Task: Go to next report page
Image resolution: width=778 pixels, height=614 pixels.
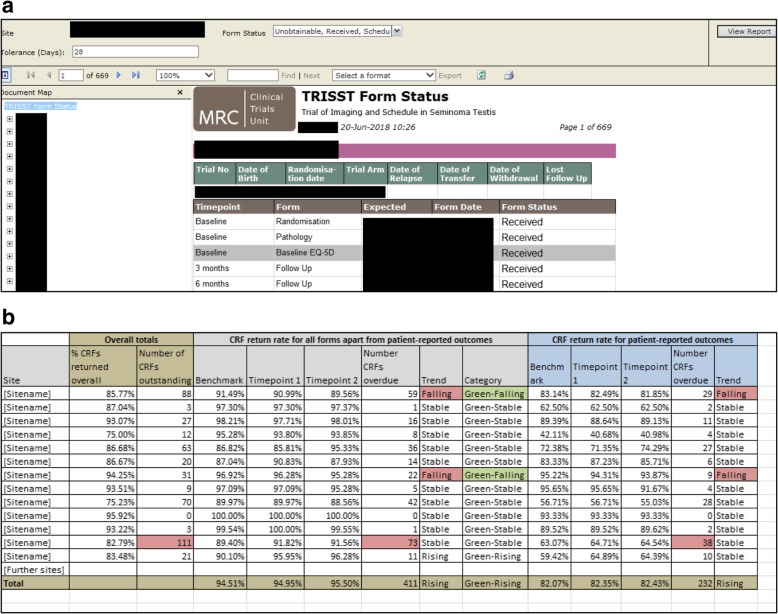Action: coord(120,75)
